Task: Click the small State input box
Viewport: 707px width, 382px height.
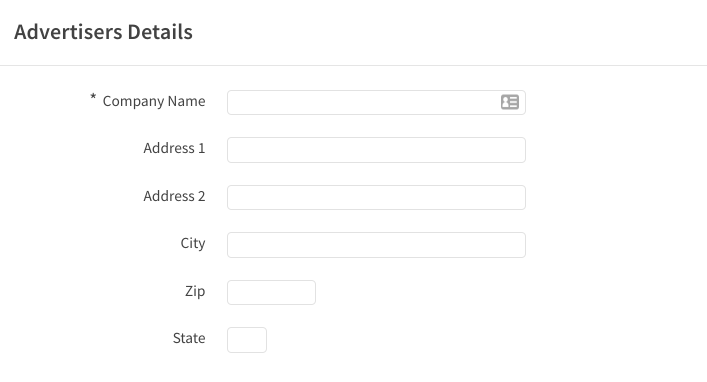Action: point(247,340)
